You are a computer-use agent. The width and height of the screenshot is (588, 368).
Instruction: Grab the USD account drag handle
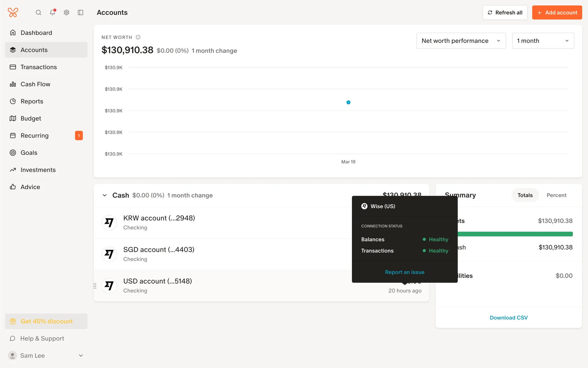coord(95,286)
